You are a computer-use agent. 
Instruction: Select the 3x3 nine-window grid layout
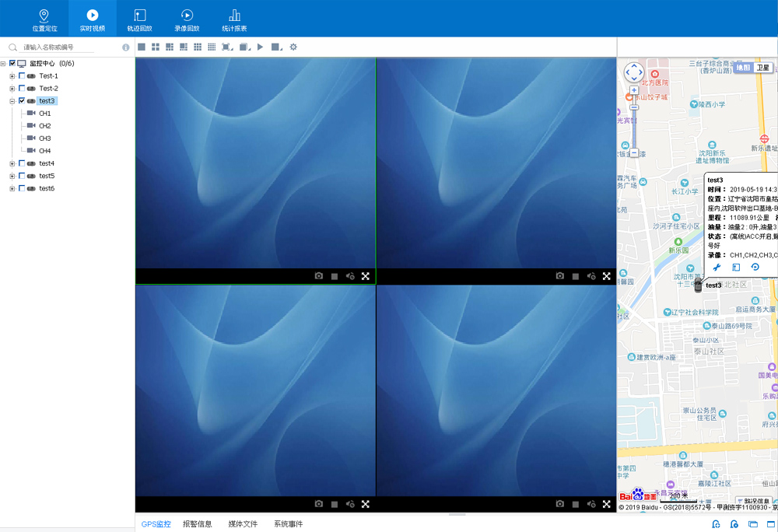(x=198, y=47)
